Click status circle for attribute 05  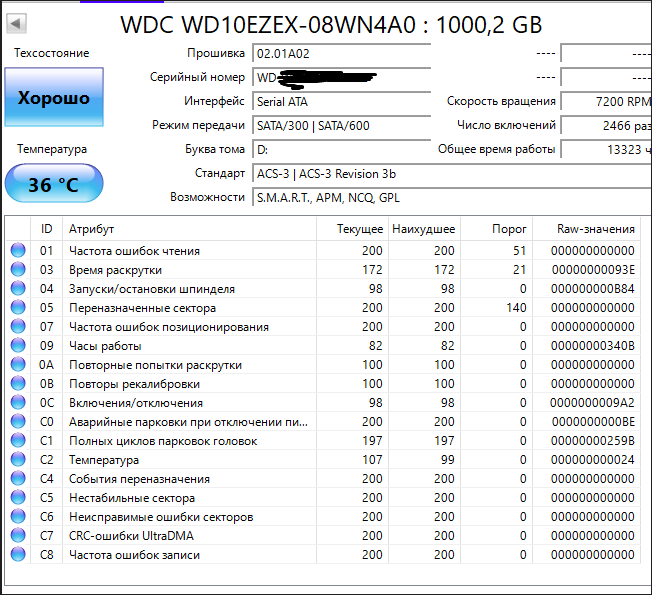[x=18, y=307]
